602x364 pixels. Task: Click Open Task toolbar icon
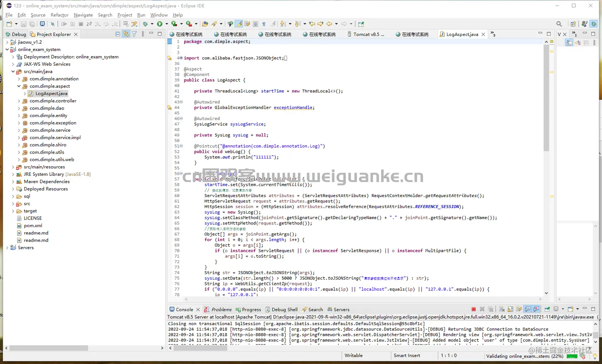(214, 24)
